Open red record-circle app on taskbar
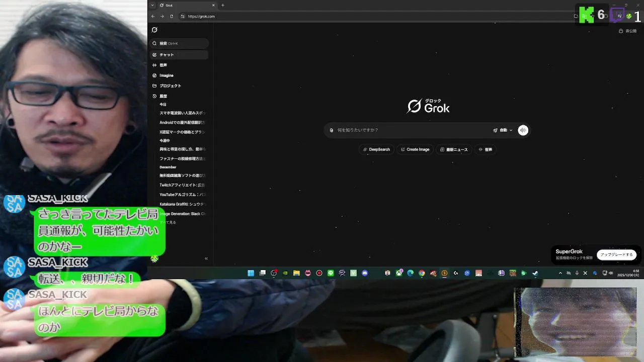Viewport: 644px width, 362px height. pos(319,273)
